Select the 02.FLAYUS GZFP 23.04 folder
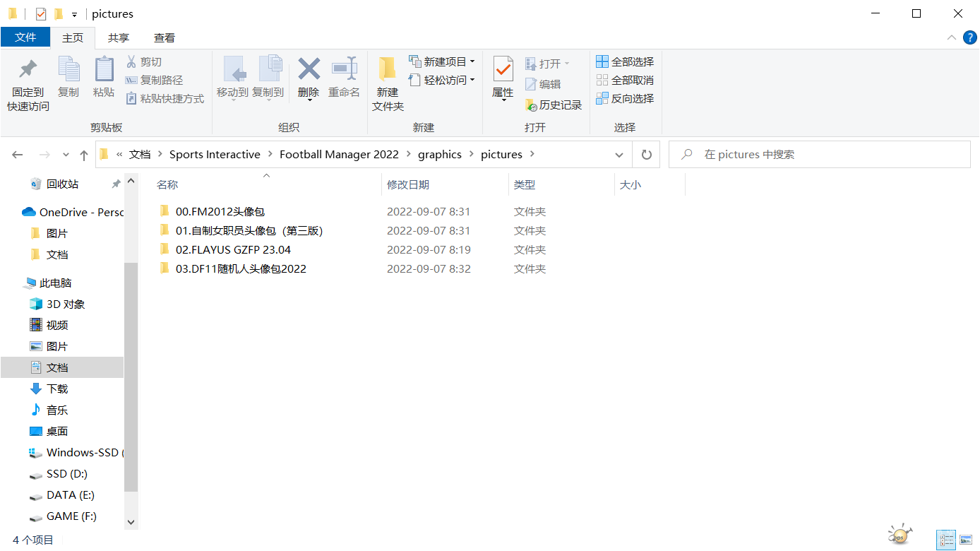980x551 pixels. pyautogui.click(x=233, y=249)
